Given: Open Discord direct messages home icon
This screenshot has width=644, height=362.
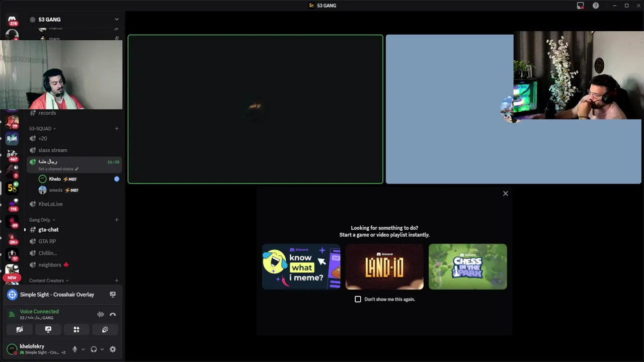Looking at the screenshot, I should coord(12,19).
